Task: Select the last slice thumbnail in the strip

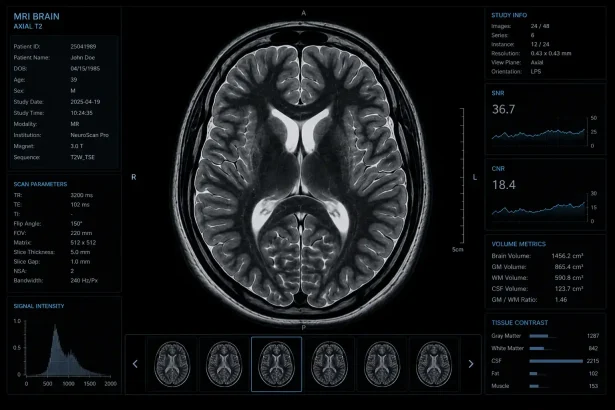Action: 433,364
